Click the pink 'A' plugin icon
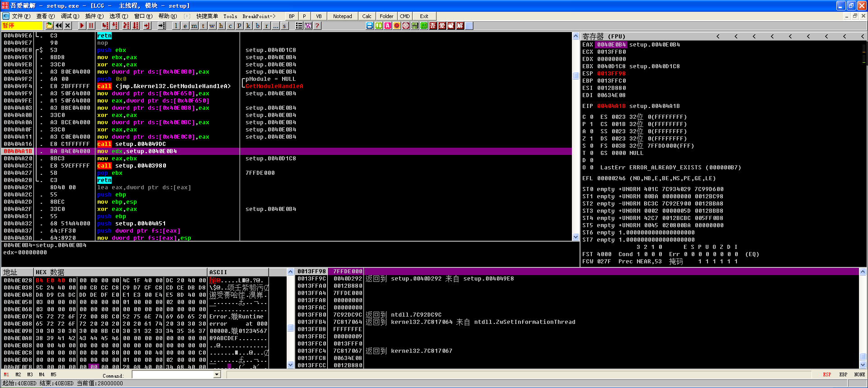Viewport: 868px width, 388px height. tap(387, 26)
